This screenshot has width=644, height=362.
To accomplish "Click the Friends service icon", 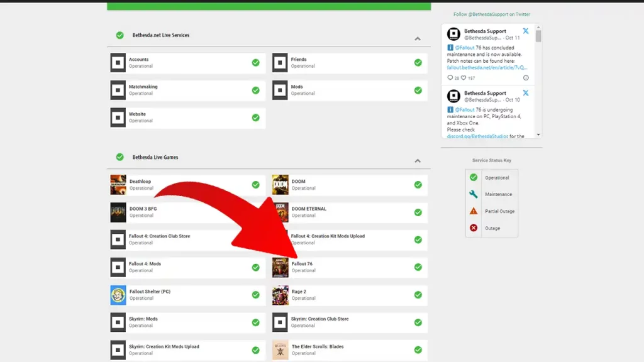I will coord(280,62).
